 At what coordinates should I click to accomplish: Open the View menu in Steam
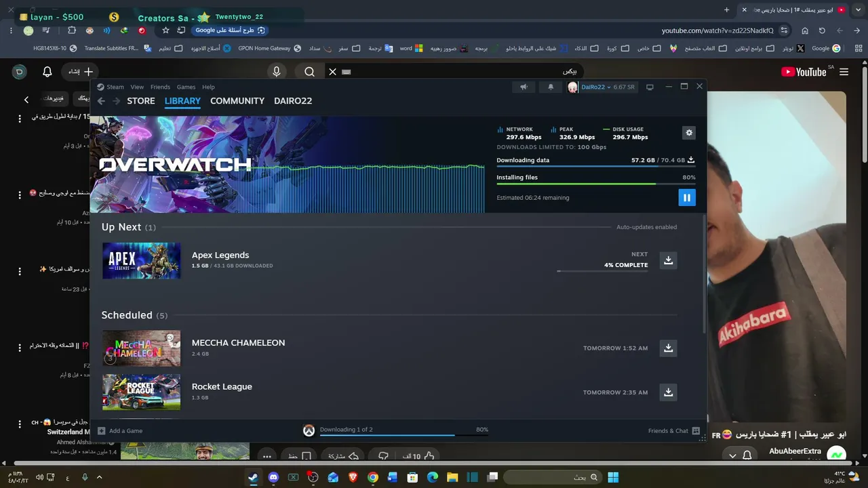click(x=137, y=87)
